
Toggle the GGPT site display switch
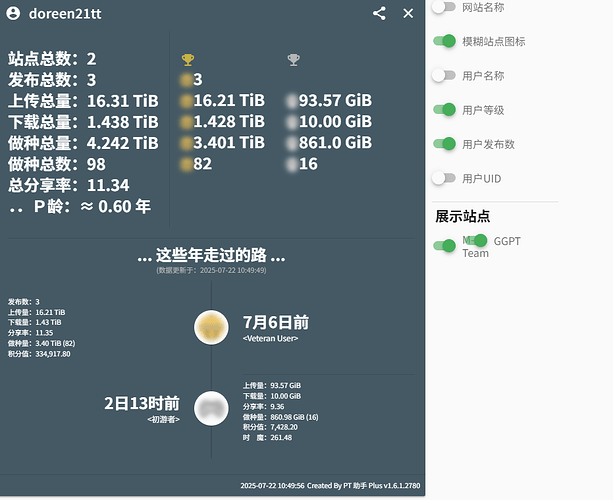click(x=477, y=240)
